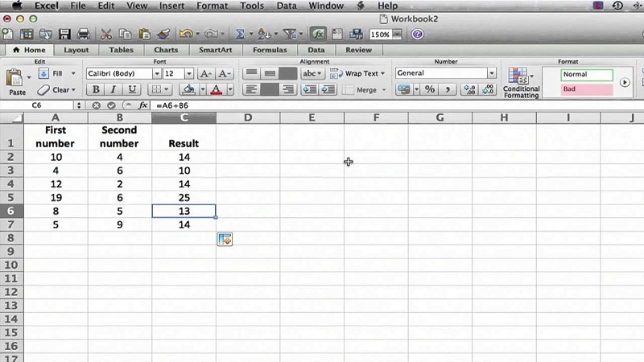Expand the General number format dropdown
The width and height of the screenshot is (644, 362).
tap(492, 73)
